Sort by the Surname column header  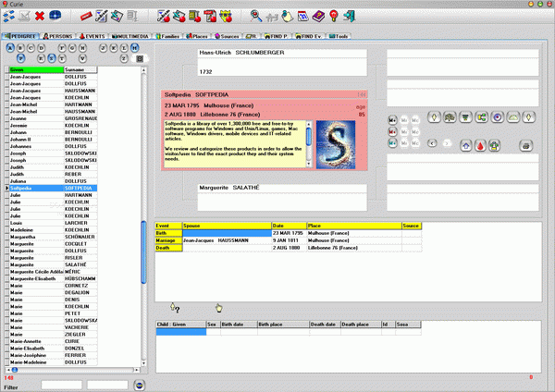click(x=80, y=69)
